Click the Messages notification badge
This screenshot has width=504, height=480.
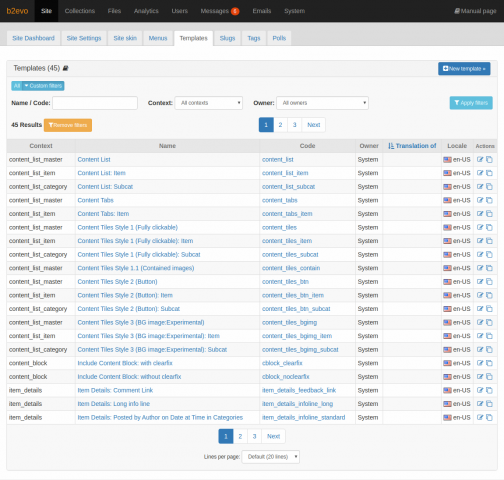tap(235, 11)
